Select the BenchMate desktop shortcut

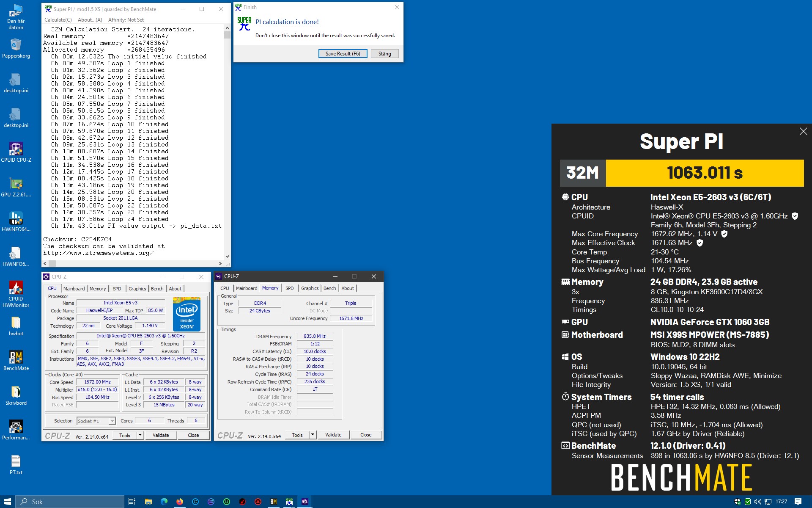tap(16, 361)
